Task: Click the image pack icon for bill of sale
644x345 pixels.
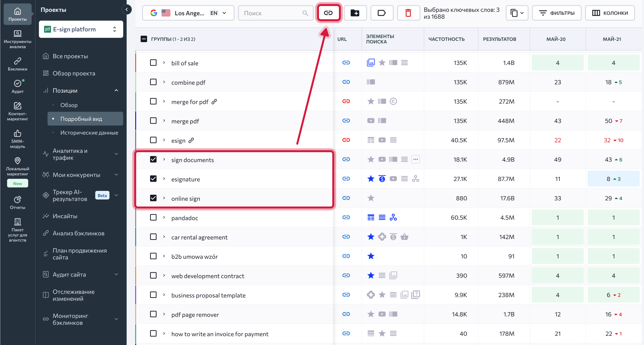Action: pyautogui.click(x=371, y=62)
